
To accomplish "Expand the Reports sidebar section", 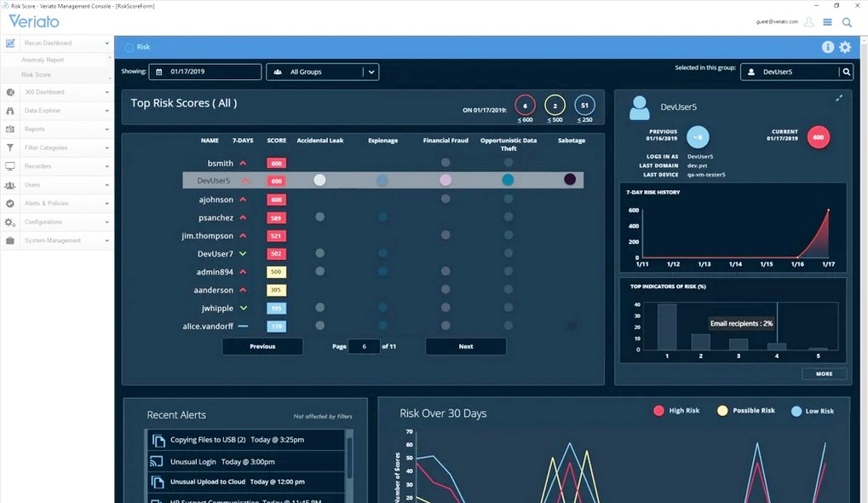I will [x=106, y=130].
